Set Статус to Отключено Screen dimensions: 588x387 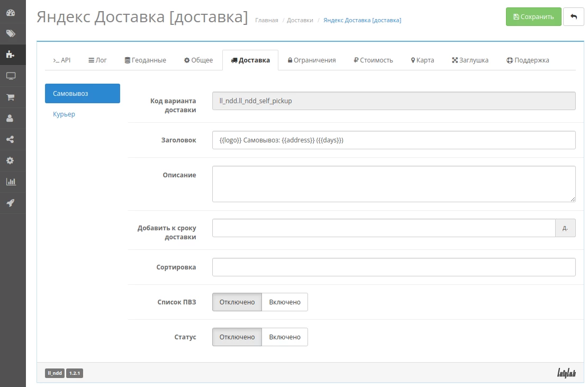(x=237, y=337)
